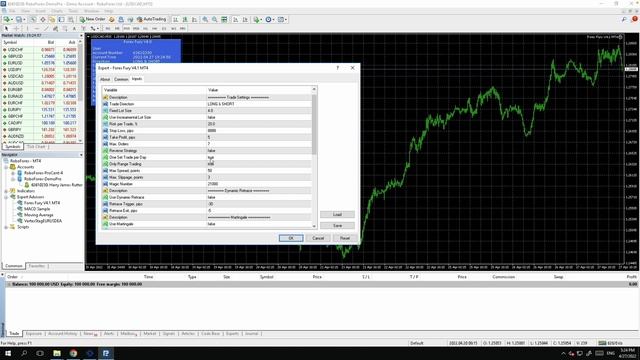Click the Reverse Strategy value cell
This screenshot has height=360, width=640.
click(259, 151)
